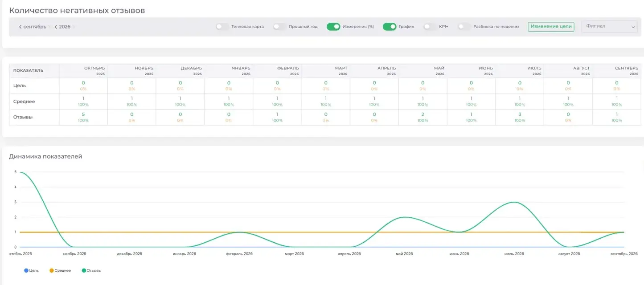Enable Разбивка по неделям switch
644x285 pixels.
(464, 27)
